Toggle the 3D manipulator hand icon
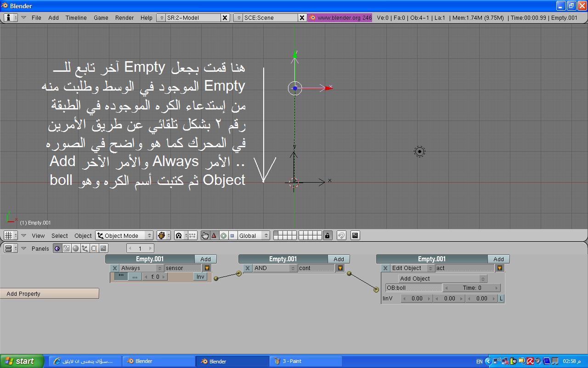This screenshot has height=368, width=588. point(205,236)
